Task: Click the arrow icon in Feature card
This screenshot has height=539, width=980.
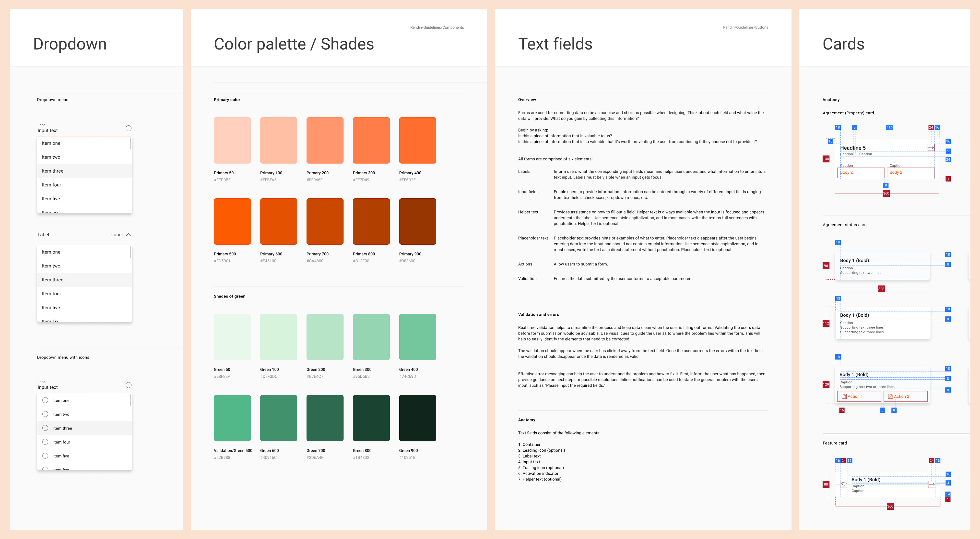Action: pyautogui.click(x=932, y=484)
